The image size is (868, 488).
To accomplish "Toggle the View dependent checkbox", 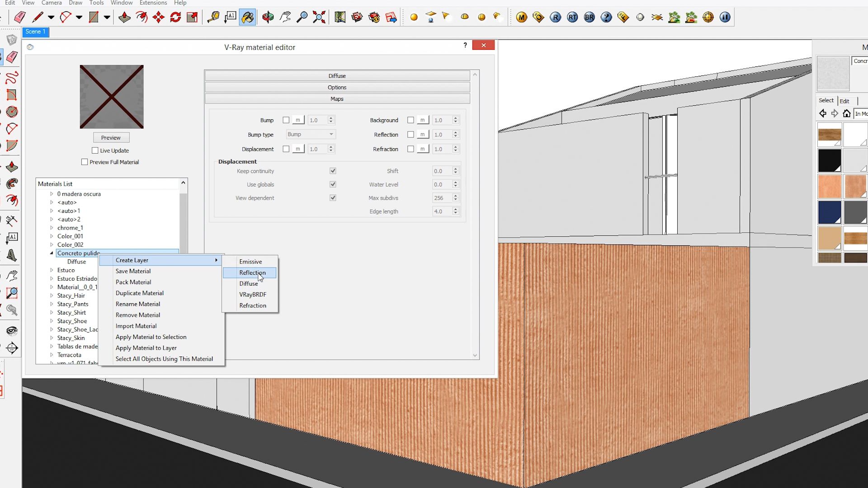I will [x=333, y=198].
